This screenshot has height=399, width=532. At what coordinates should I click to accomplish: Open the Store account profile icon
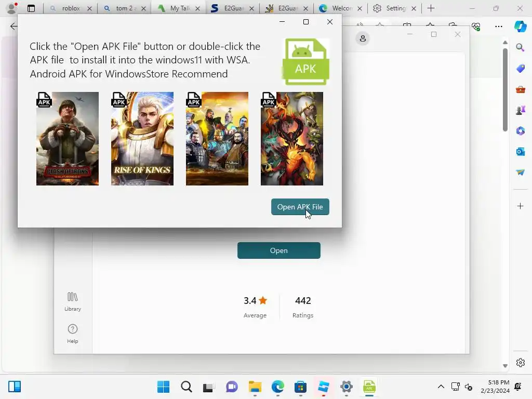pyautogui.click(x=363, y=38)
